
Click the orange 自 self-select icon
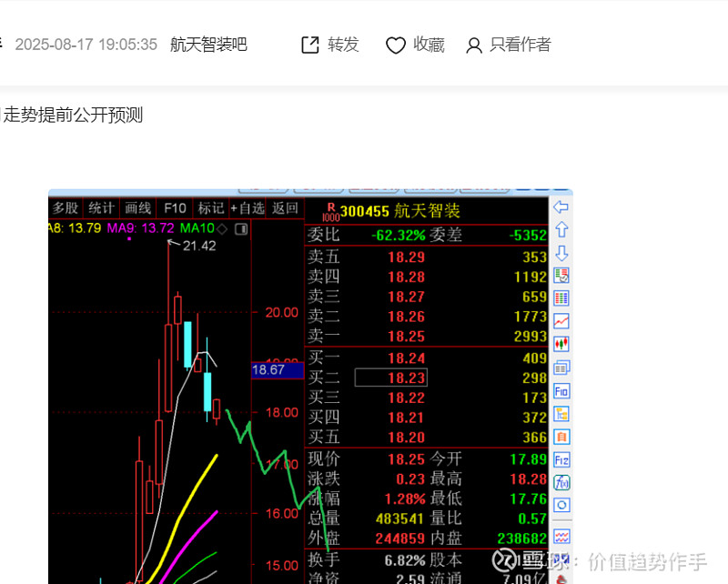561,437
